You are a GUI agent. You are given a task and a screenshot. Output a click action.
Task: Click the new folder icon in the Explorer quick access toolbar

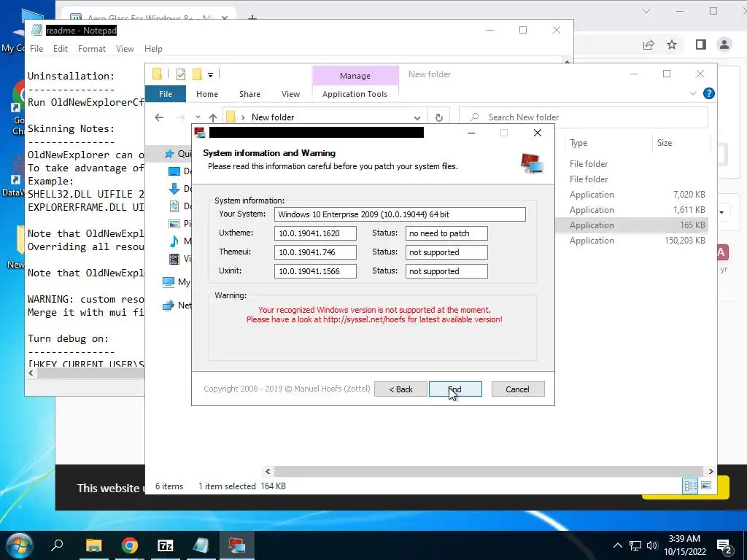(197, 74)
